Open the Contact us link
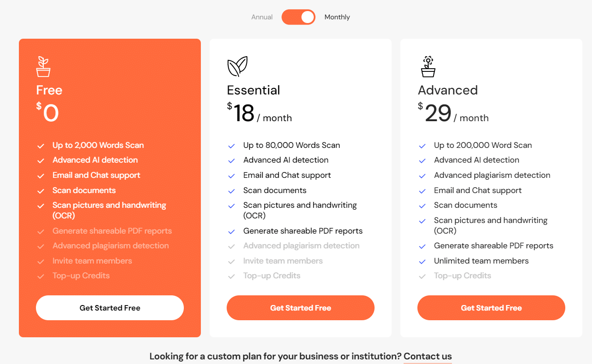Screen dimensions: 592x364 coord(428,356)
